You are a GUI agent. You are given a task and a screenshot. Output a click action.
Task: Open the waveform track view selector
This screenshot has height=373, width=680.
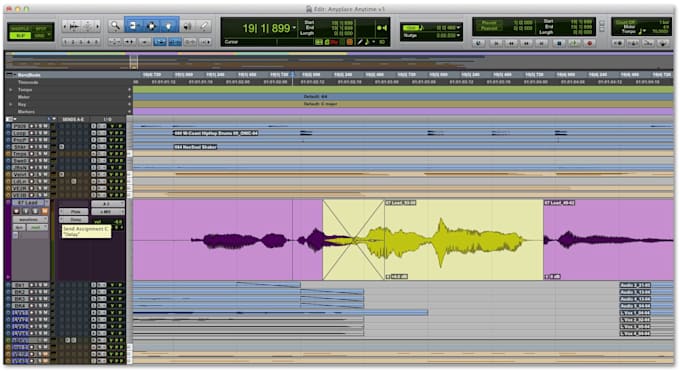[x=30, y=219]
